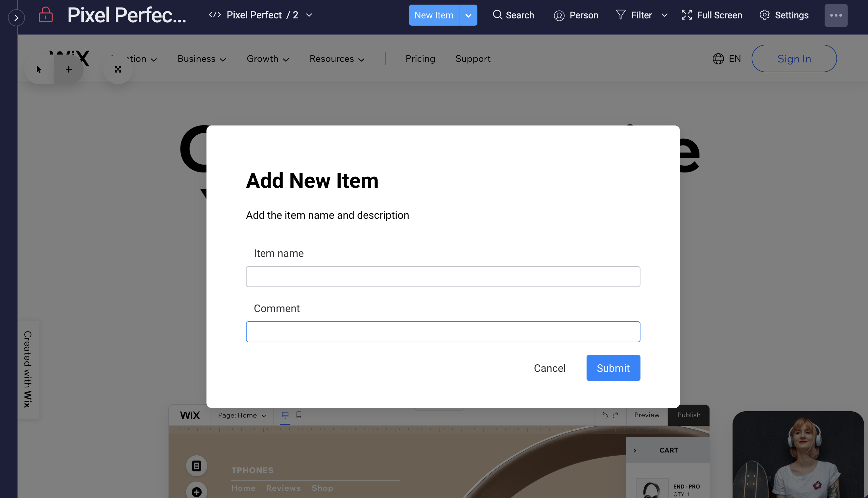Enter Full Screen mode
The image size is (868, 498).
click(x=711, y=15)
